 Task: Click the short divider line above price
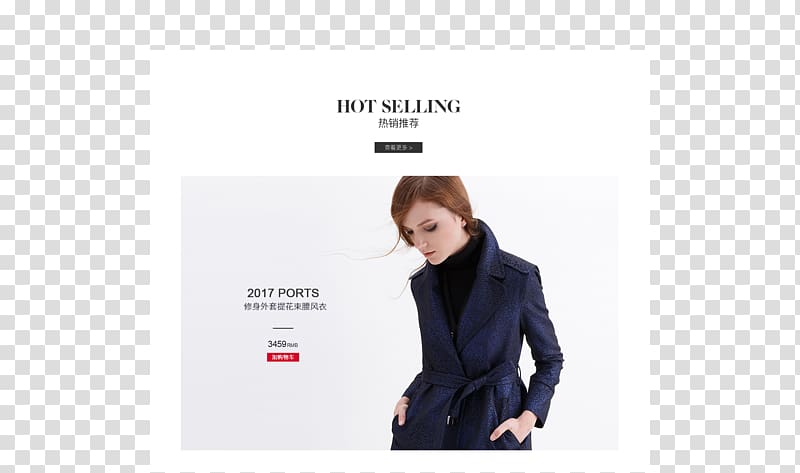coord(283,328)
